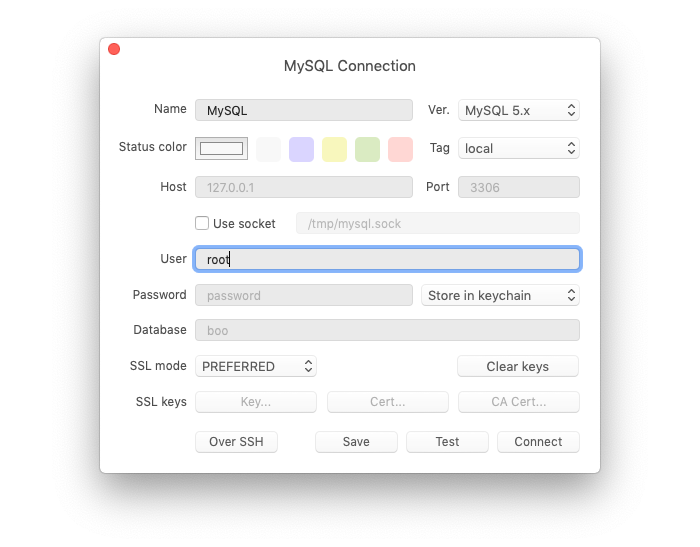
Task: Focus the Host field
Action: coord(304,187)
